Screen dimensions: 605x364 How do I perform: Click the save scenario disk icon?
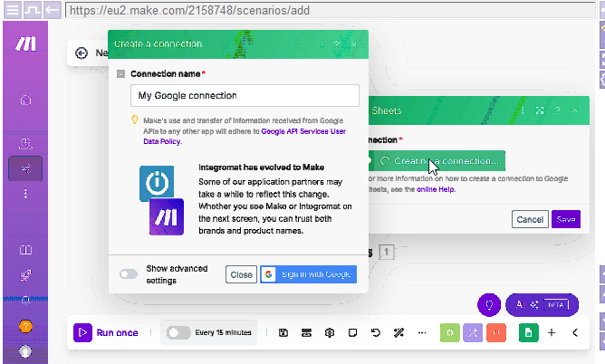tap(283, 332)
